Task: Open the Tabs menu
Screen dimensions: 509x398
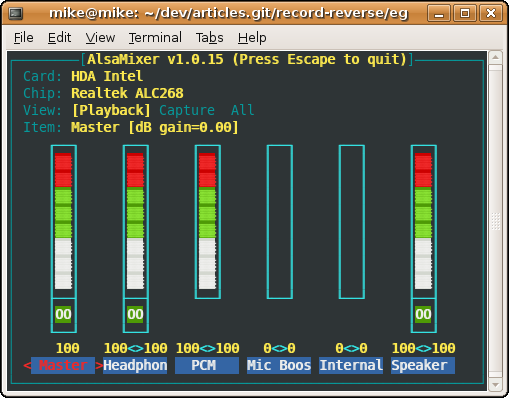Action: [x=209, y=38]
